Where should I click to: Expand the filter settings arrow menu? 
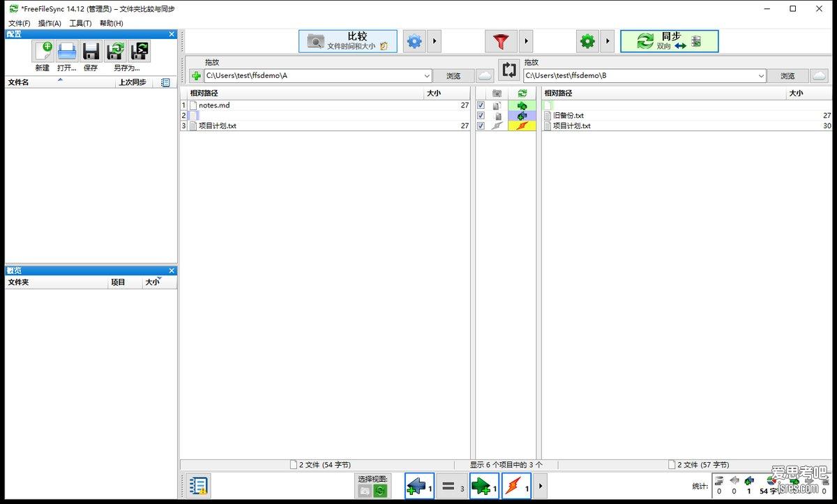click(526, 42)
